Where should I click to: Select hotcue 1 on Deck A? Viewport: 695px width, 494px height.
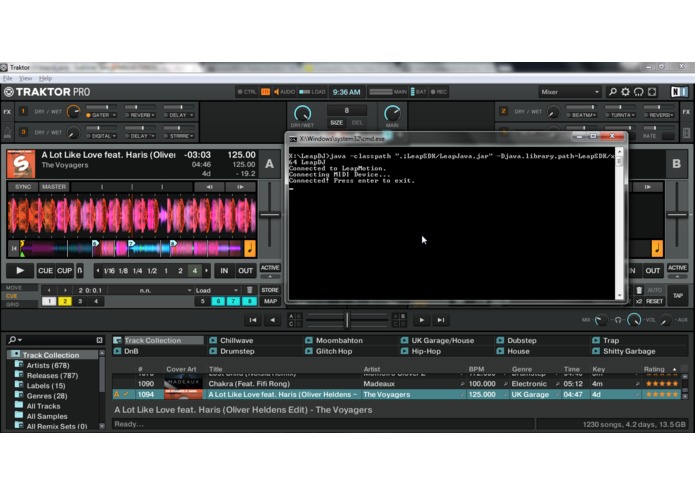coord(49,301)
